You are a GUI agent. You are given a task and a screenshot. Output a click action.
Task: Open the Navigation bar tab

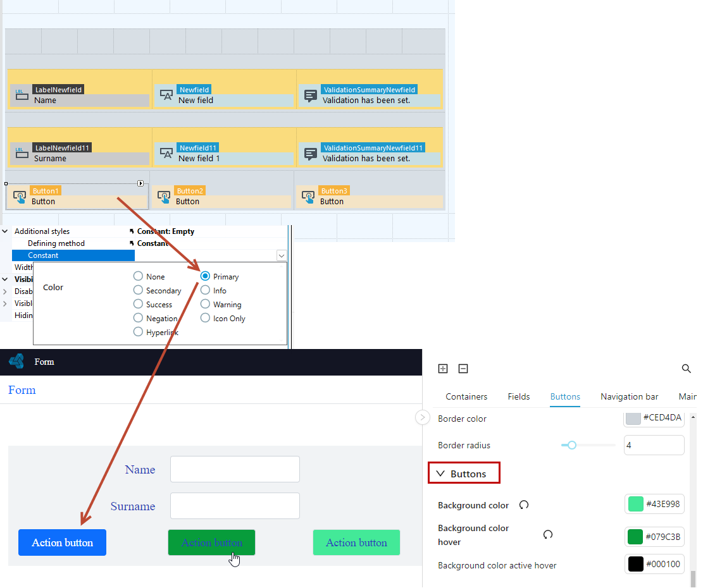tap(630, 397)
